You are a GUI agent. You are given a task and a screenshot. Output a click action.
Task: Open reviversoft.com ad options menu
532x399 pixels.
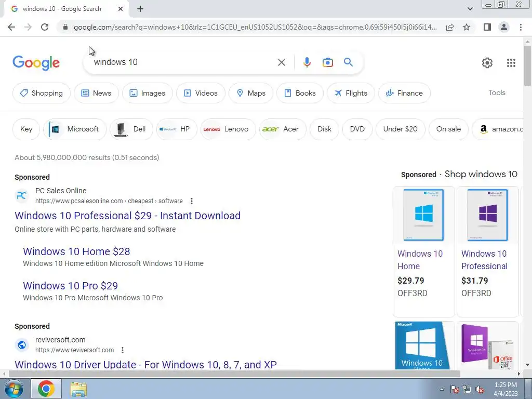(x=123, y=350)
